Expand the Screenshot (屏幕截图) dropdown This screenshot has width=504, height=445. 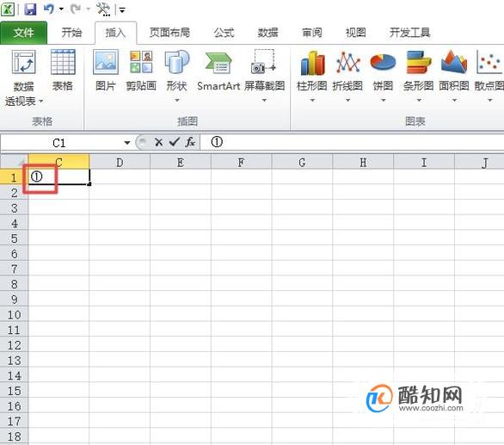click(264, 101)
